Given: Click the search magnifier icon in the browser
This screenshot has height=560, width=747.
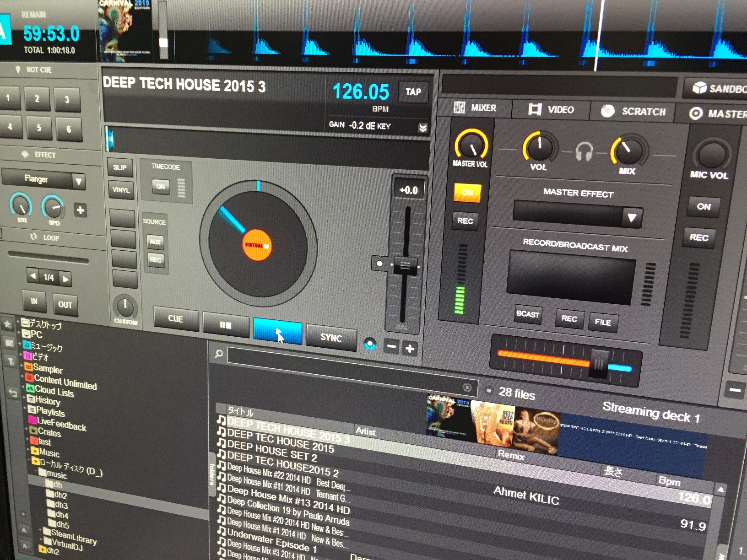Looking at the screenshot, I should [219, 354].
